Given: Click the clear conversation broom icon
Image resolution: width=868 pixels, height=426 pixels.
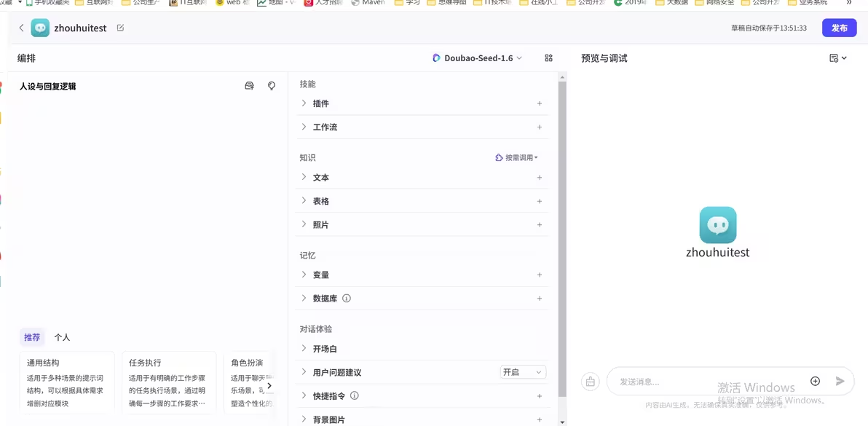Looking at the screenshot, I should point(590,381).
